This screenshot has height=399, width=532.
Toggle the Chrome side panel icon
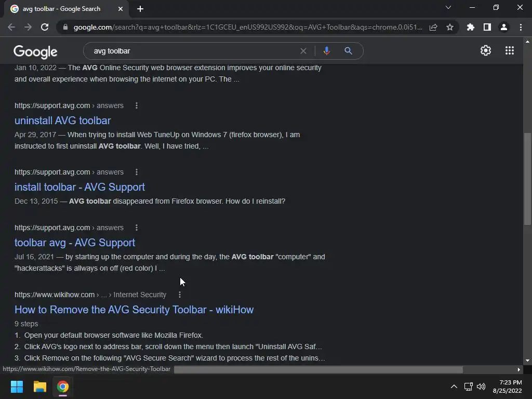click(487, 27)
